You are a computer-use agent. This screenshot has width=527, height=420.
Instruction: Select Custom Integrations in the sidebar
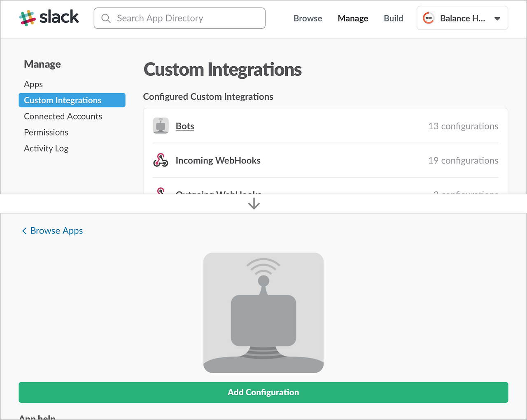tap(72, 100)
